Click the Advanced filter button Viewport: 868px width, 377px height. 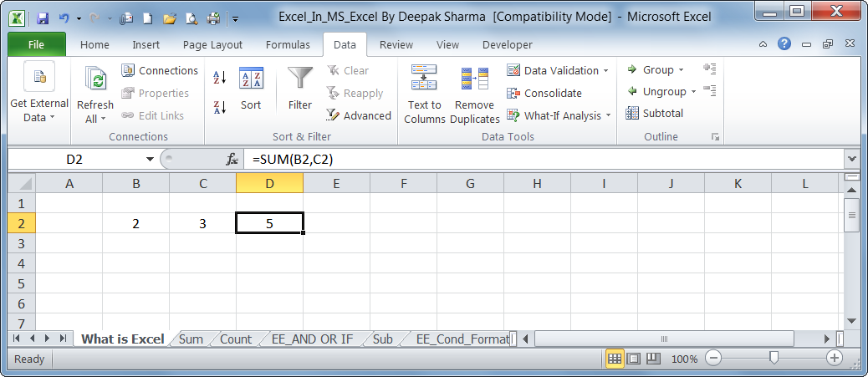[x=359, y=115]
